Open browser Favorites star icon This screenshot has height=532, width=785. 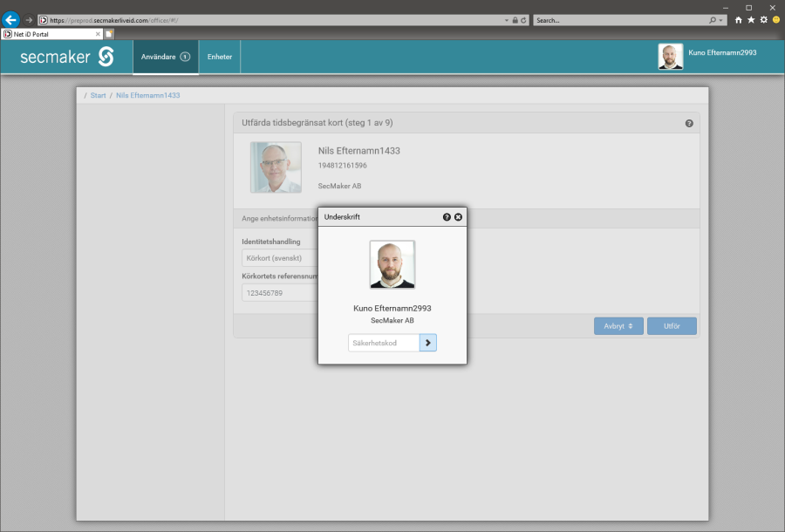click(751, 19)
